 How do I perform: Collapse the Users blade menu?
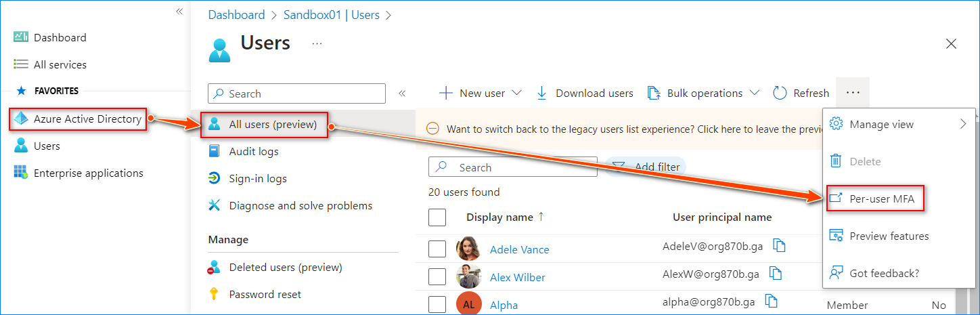(402, 93)
